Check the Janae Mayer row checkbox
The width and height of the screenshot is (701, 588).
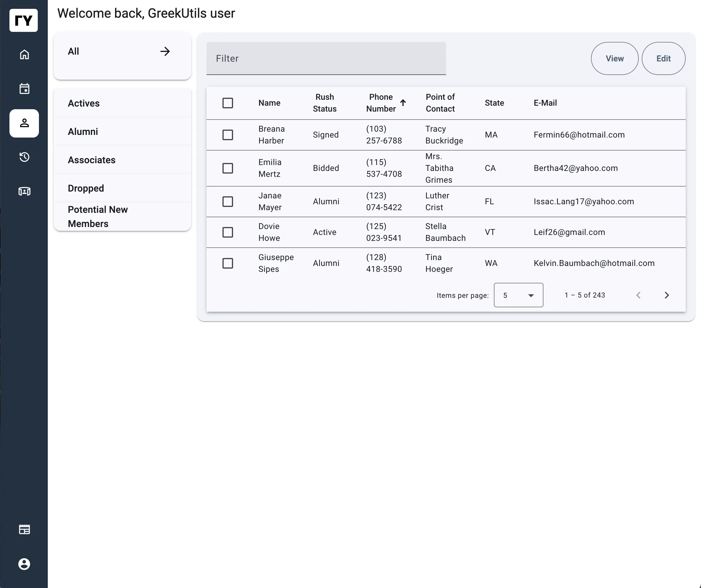tap(228, 202)
